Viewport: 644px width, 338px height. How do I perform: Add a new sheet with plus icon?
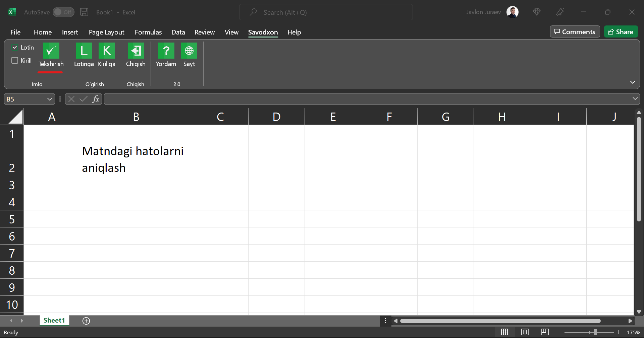point(86,321)
